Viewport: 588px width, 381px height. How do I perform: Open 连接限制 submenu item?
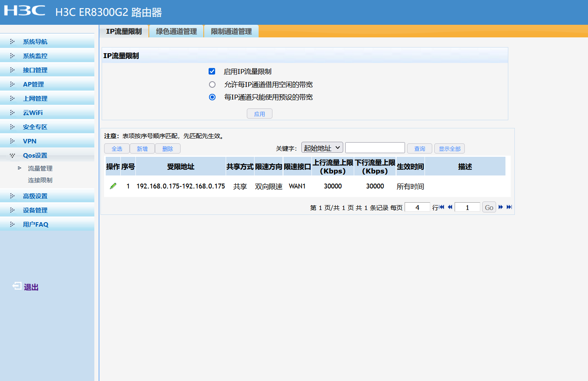40,180
